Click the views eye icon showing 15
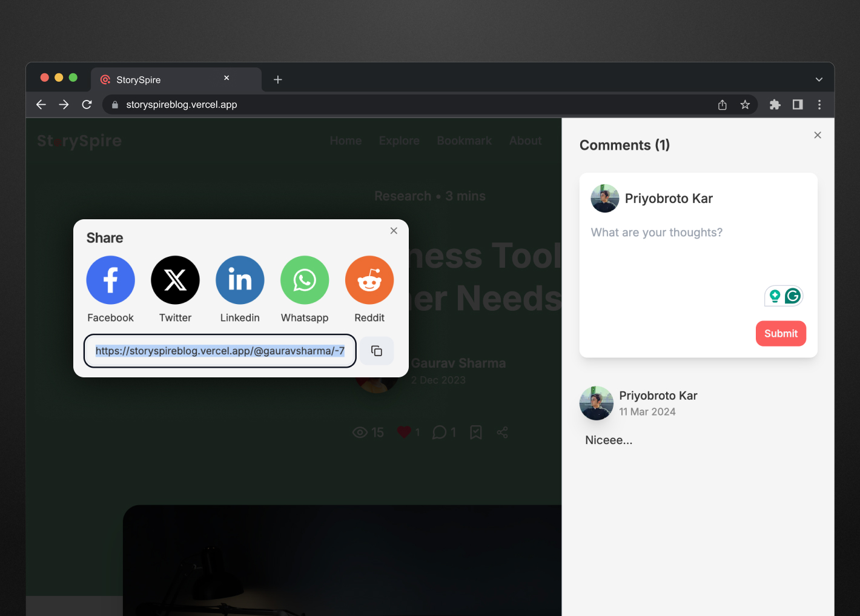The width and height of the screenshot is (860, 616). [x=360, y=432]
